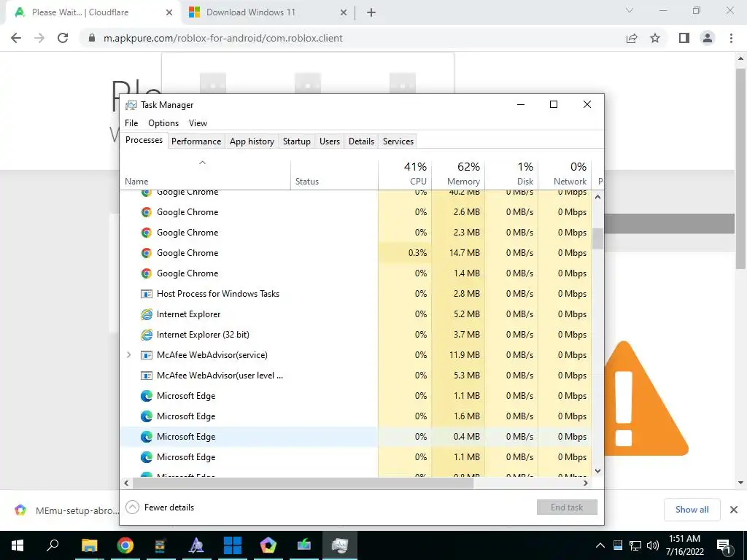Screen dimensions: 747x560
Task: Toggle Chrome side panel icon
Action: pyautogui.click(x=684, y=38)
